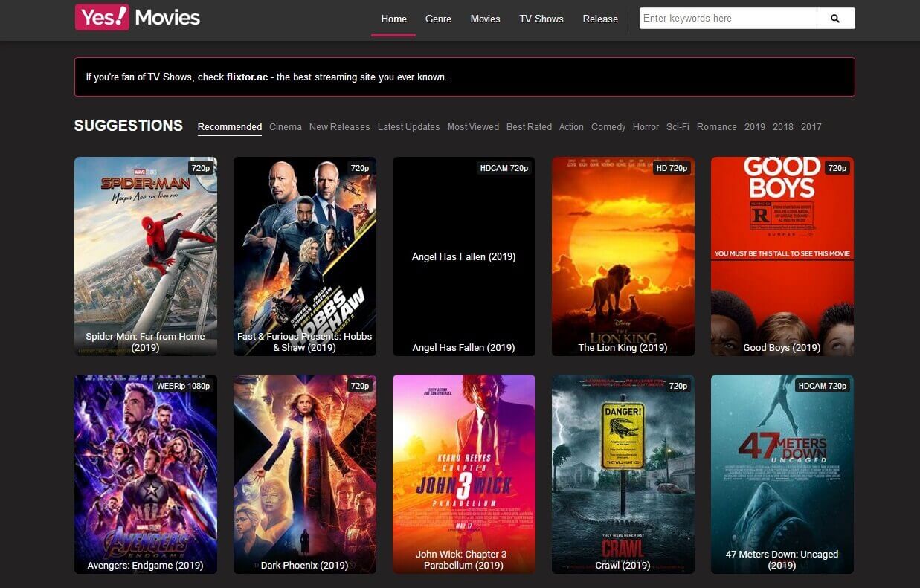920x588 pixels.
Task: Click the "Dark Phoenix (2019)" title
Action: [x=305, y=565]
